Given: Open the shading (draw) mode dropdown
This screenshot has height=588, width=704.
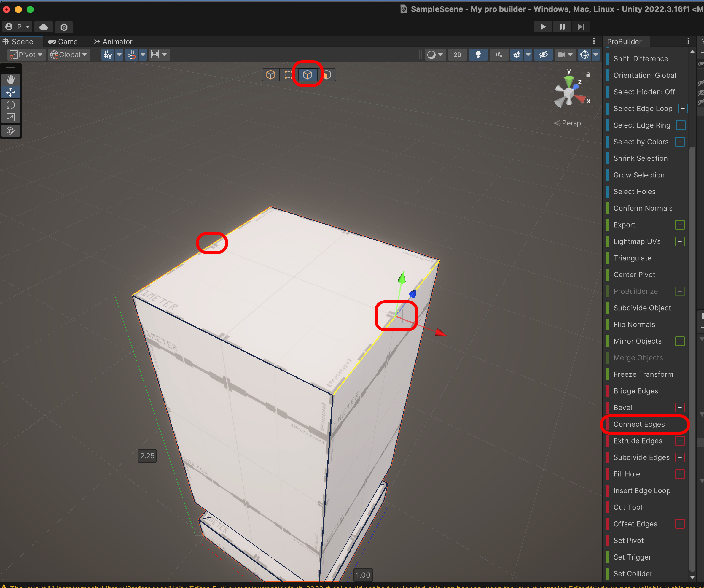Looking at the screenshot, I should 435,55.
